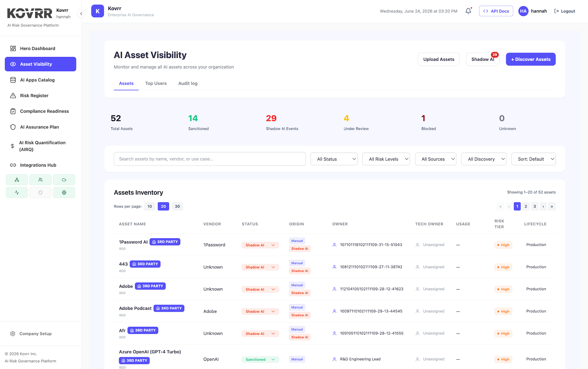Open Sanctioned status dropdown for Azure OpenAI
Screen dimensions: 588x369
(x=260, y=360)
